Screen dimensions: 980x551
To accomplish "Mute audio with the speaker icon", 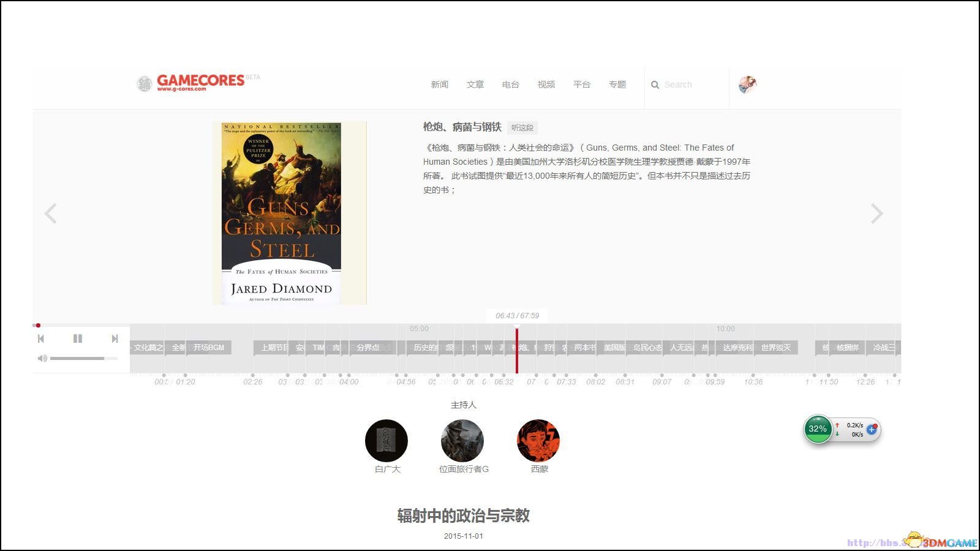I will (x=42, y=358).
